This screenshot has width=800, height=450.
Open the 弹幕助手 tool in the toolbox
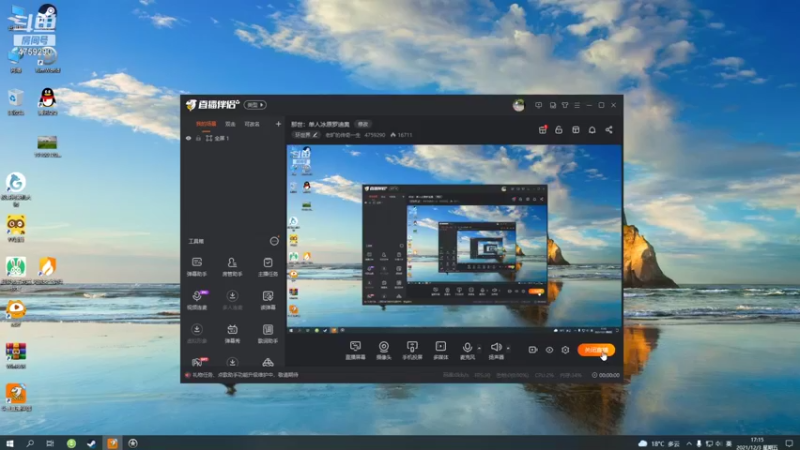click(197, 267)
